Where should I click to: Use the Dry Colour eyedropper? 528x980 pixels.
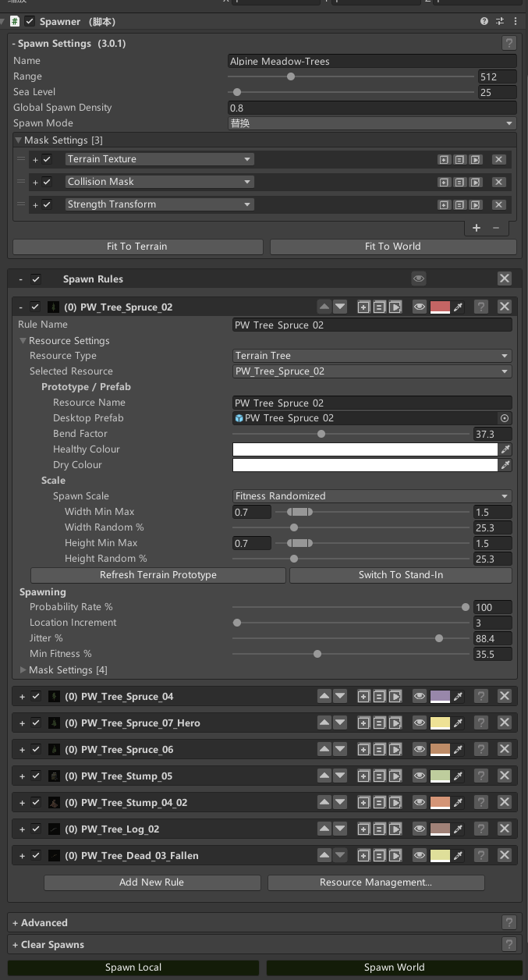coord(505,465)
